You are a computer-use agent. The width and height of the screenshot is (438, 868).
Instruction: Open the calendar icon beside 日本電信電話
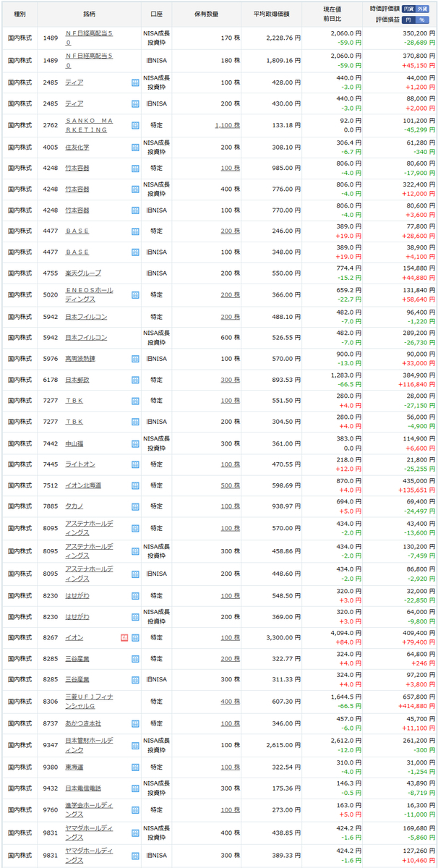tap(135, 788)
